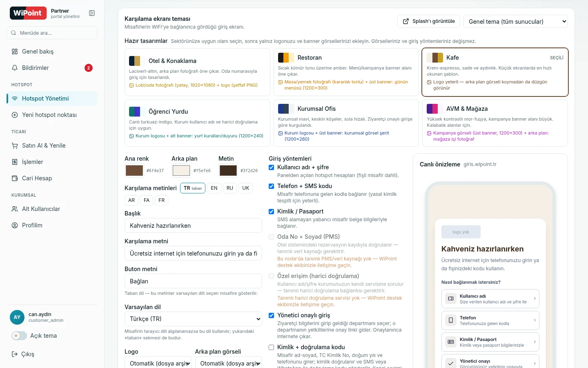Image resolution: width=588 pixels, height=368 pixels.
Task: Uncheck Kimlik / Pasaport method
Action: (x=271, y=211)
